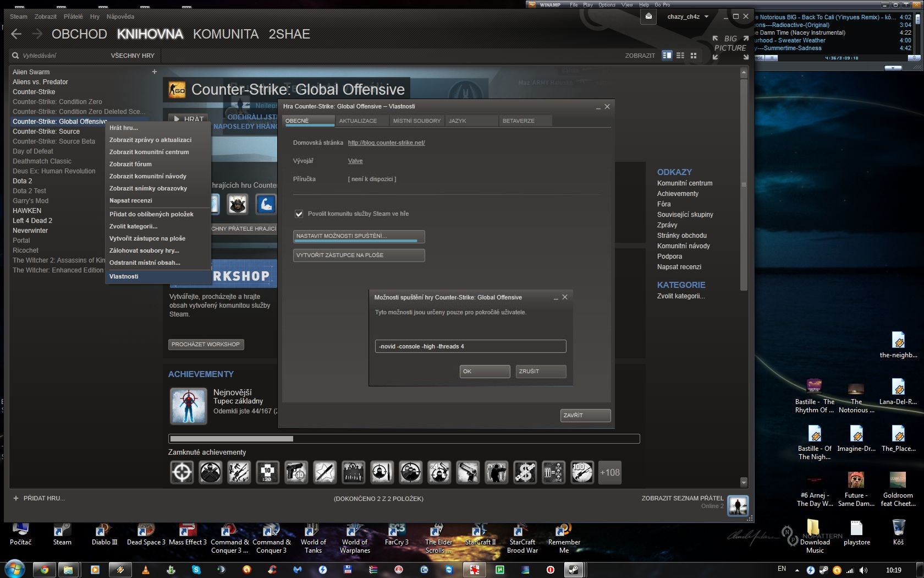
Task: Click the Steam back navigation arrow
Action: (x=16, y=34)
